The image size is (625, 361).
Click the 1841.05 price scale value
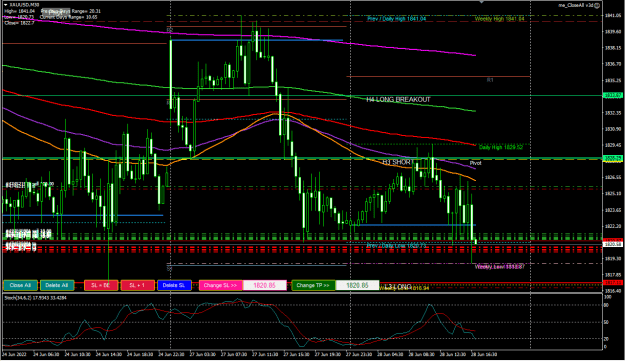[x=613, y=16]
